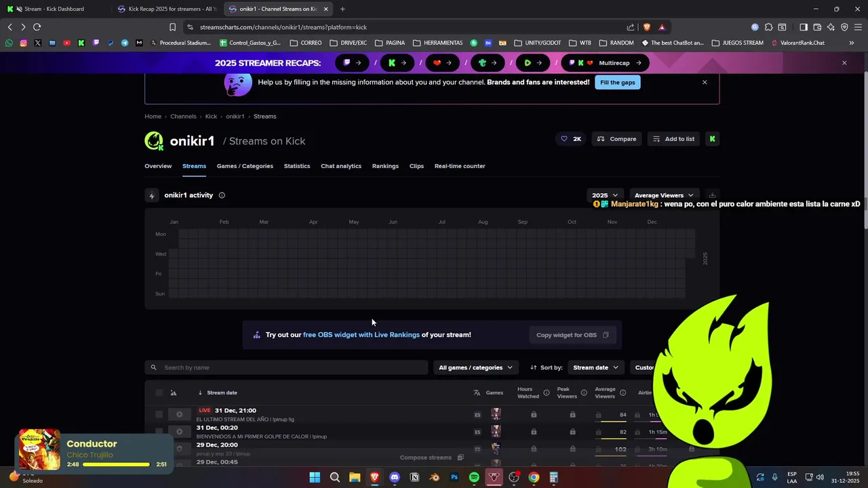Click the Brave Shields icon
Screen dimensions: 868x488
[x=647, y=27]
